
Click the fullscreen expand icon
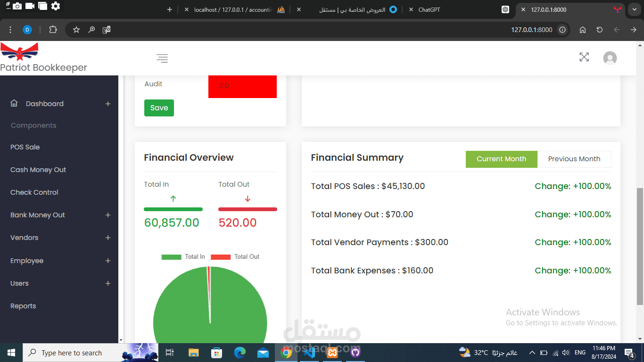(x=584, y=57)
